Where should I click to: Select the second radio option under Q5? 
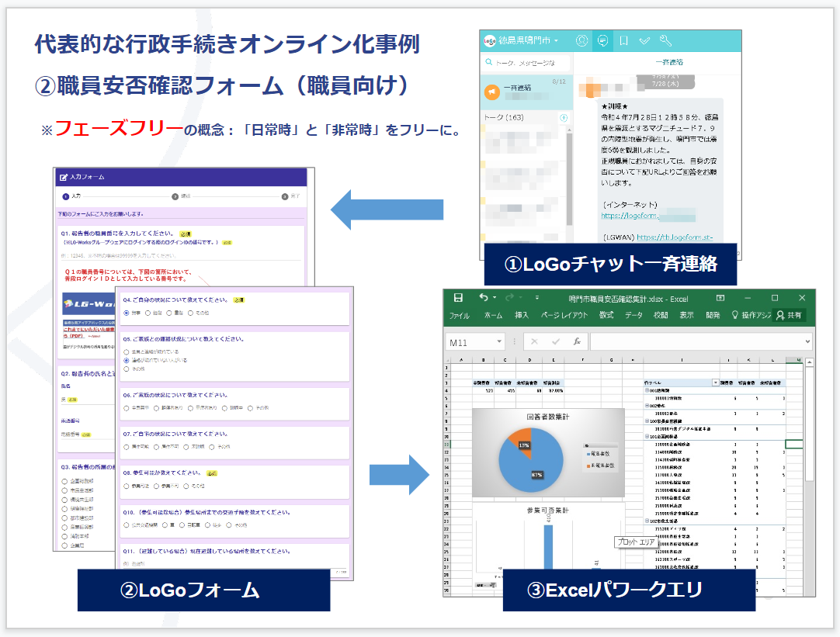click(x=127, y=360)
